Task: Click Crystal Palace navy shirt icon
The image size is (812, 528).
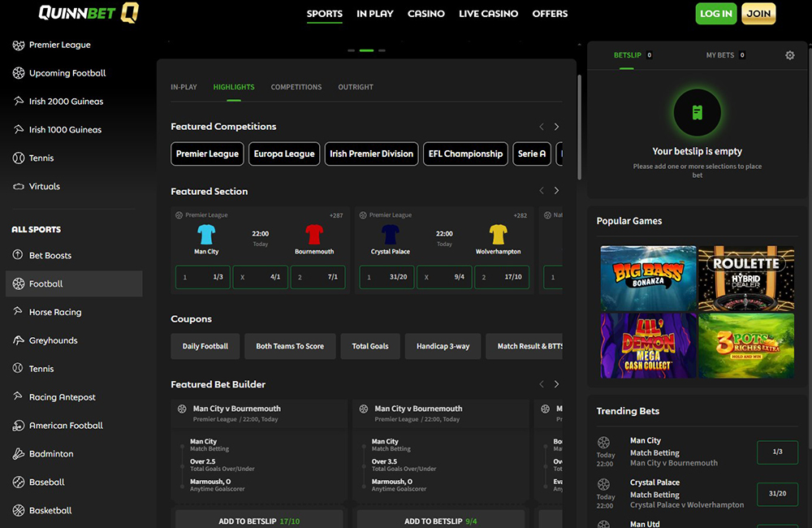Action: [x=390, y=234]
